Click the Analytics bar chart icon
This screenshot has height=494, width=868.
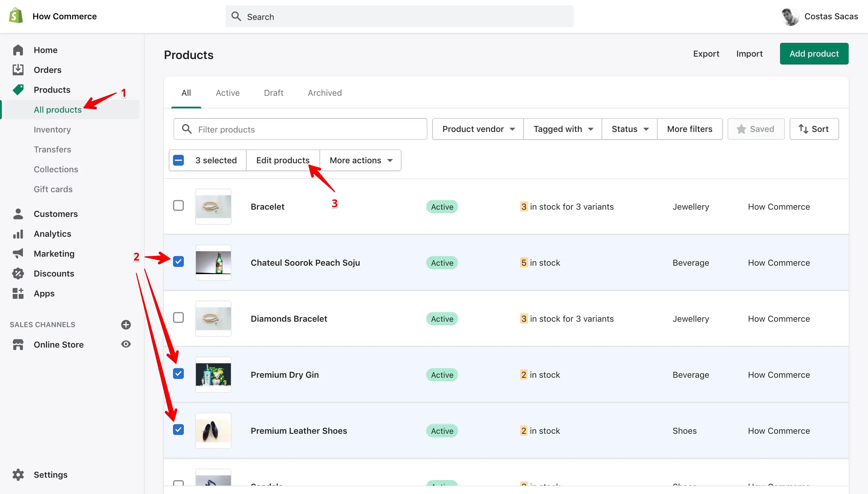(18, 234)
